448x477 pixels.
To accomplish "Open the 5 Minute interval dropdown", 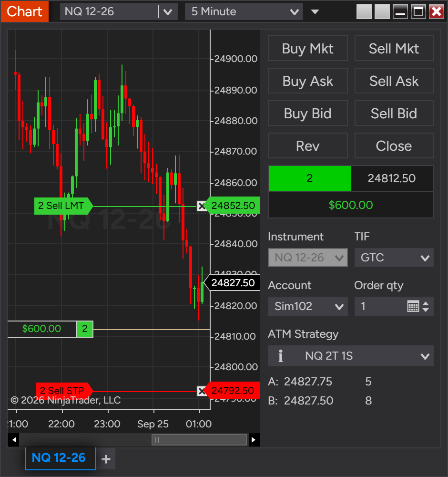I will coord(244,11).
